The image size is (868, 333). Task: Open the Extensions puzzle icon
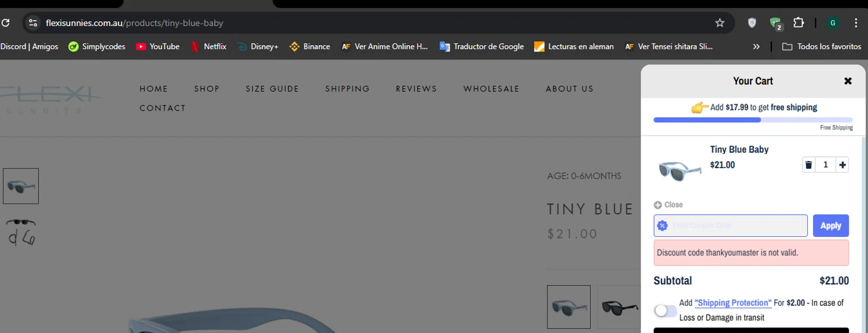pos(799,23)
